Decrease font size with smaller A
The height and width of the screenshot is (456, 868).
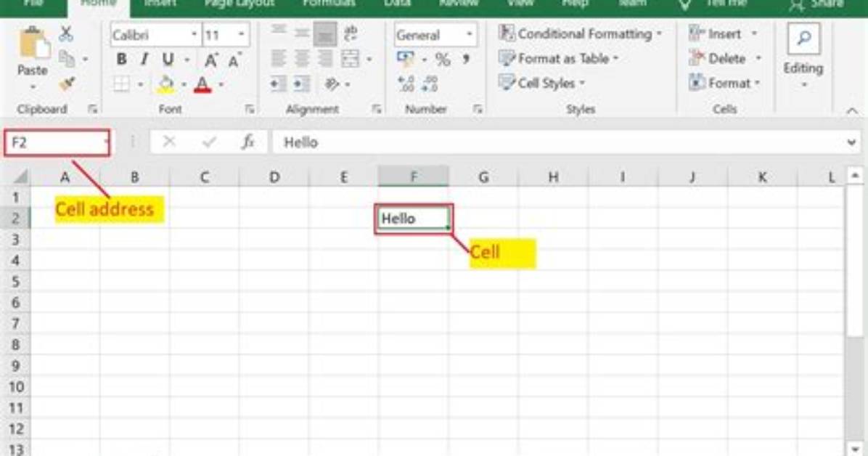234,60
